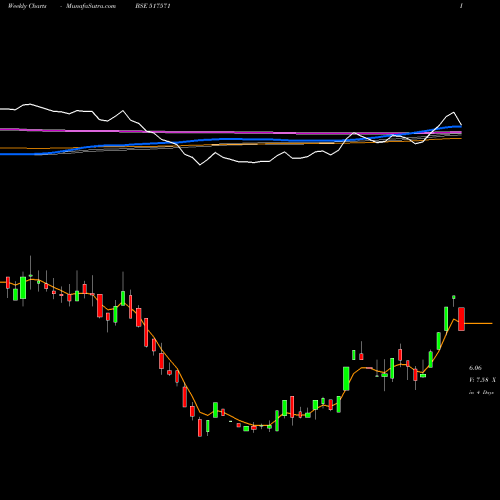The image size is (500, 500).
Task: Click the volume text starting with 'V:'
Action: 482,380
